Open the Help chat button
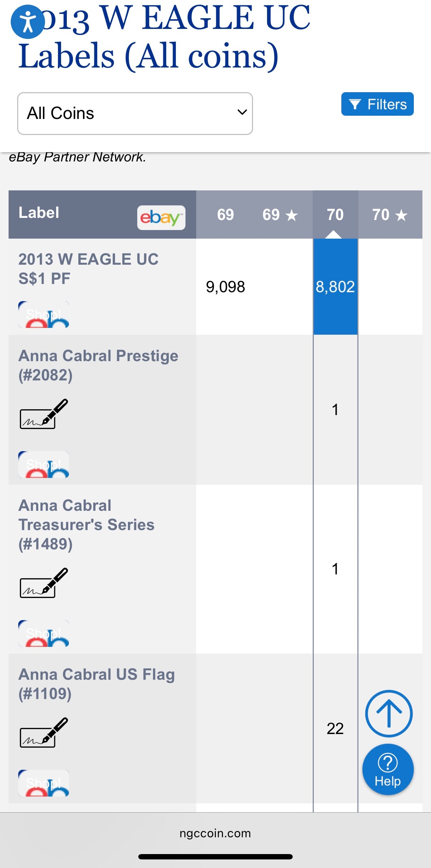Image resolution: width=431 pixels, height=868 pixels. [x=388, y=769]
